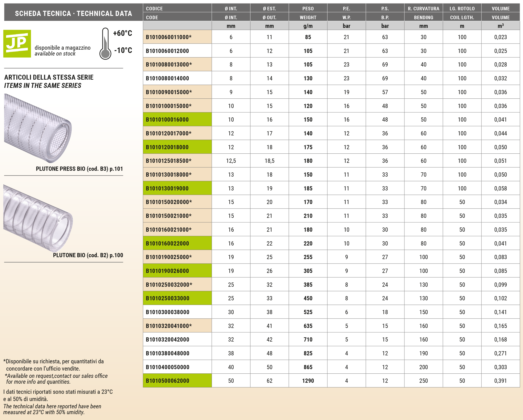Viewport: 523px width, 420px height.
Task: Open the Plutone Press Bio hose image
Action: coord(38,128)
